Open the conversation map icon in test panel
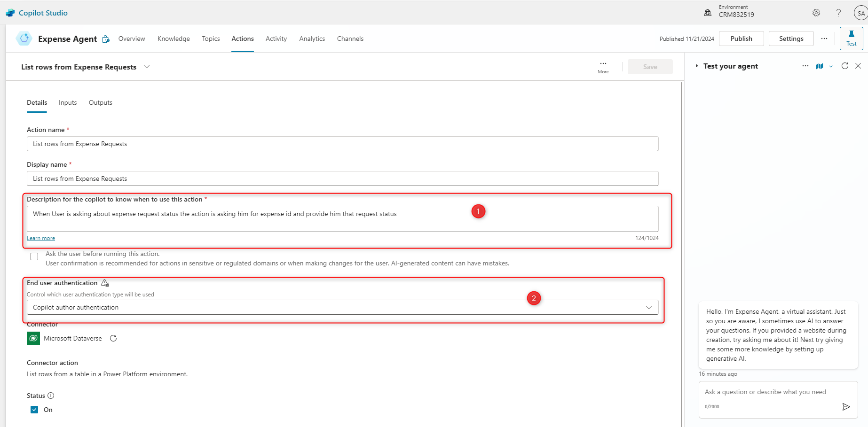 820,66
